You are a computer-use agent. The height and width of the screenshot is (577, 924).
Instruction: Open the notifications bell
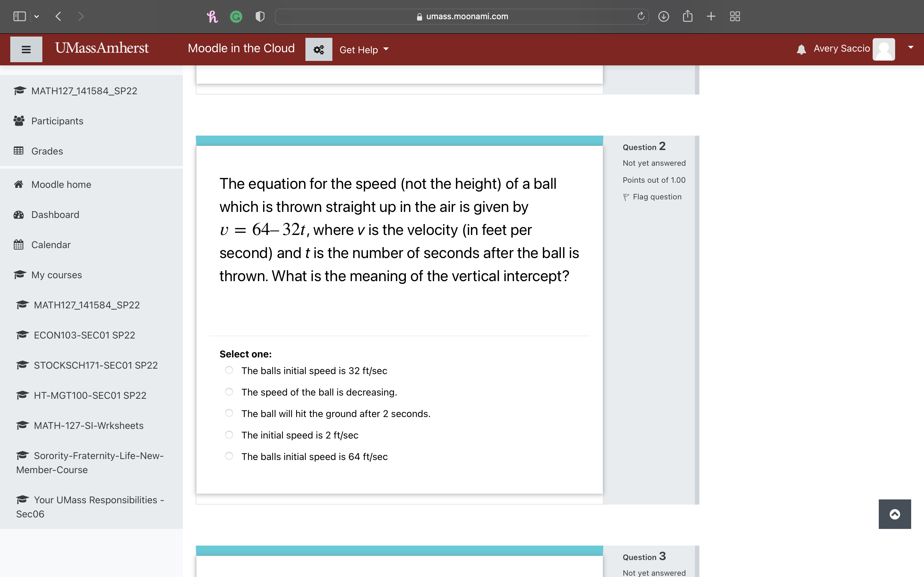pos(801,49)
